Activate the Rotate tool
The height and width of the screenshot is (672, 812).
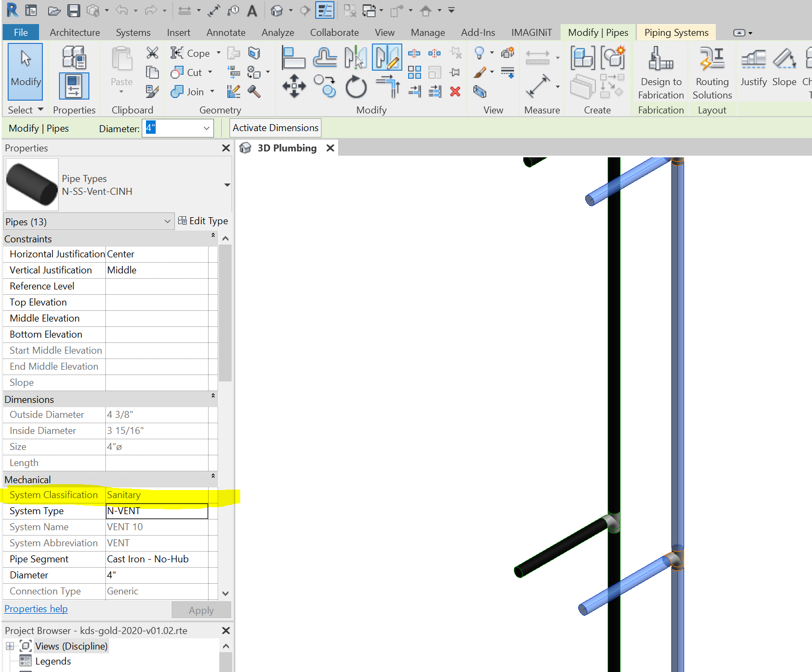coord(356,87)
